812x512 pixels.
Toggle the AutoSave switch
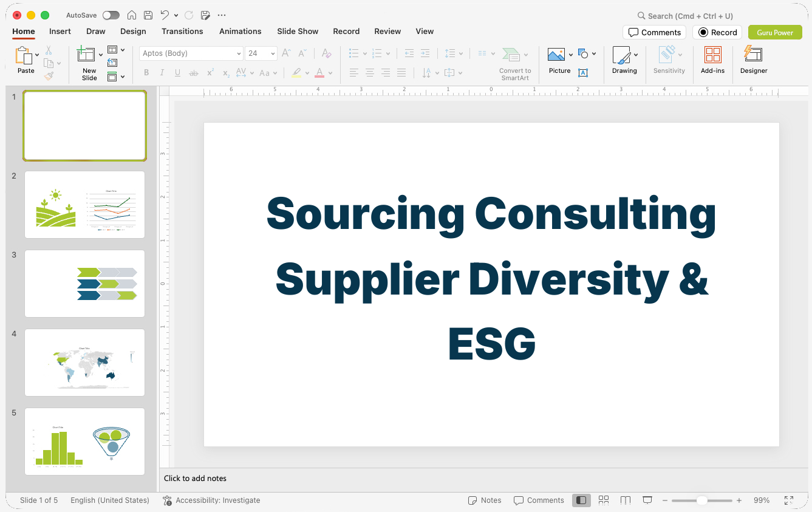111,15
